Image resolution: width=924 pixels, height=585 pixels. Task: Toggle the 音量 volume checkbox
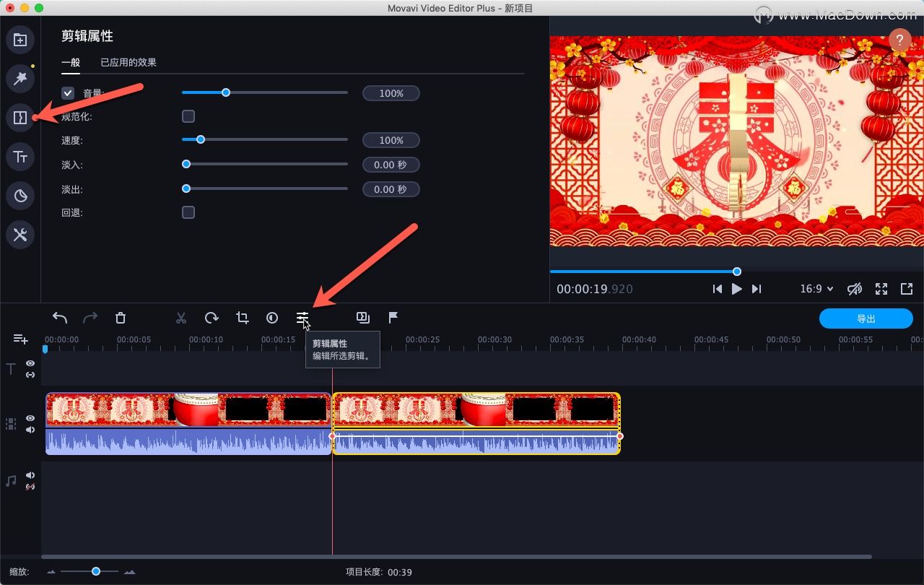pyautogui.click(x=68, y=93)
